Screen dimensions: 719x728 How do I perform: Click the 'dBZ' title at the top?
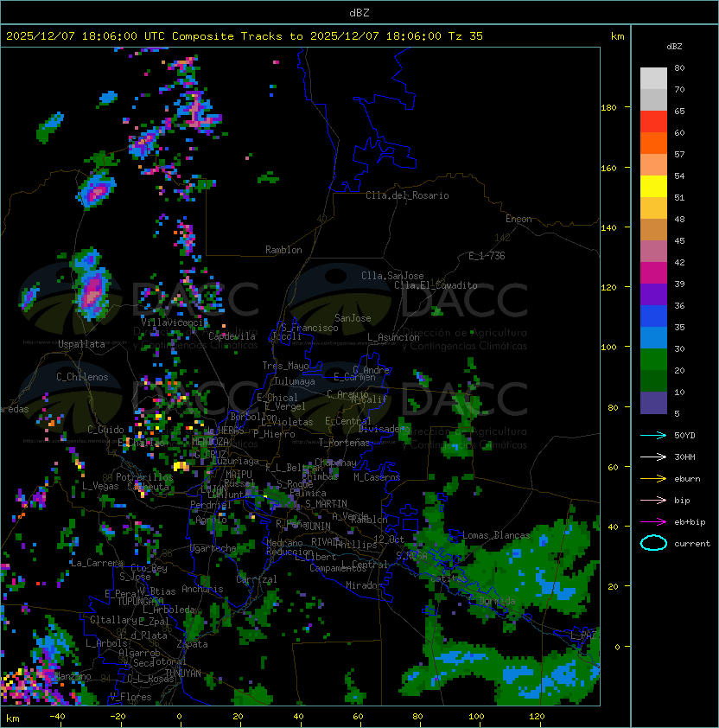tap(359, 12)
